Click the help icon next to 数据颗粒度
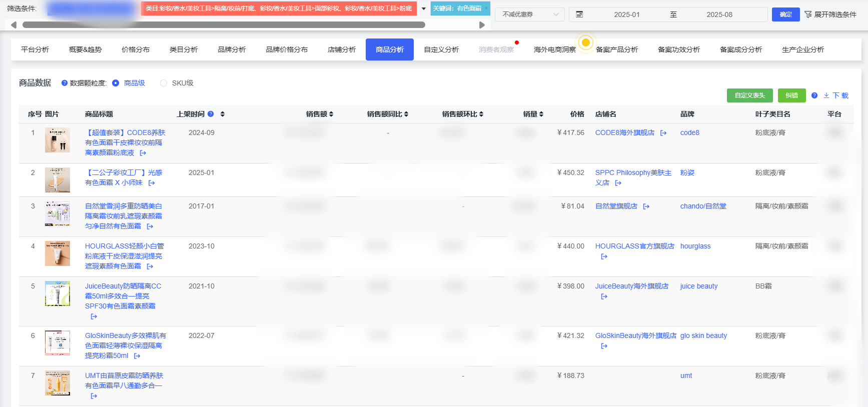This screenshot has width=868, height=407. [65, 83]
